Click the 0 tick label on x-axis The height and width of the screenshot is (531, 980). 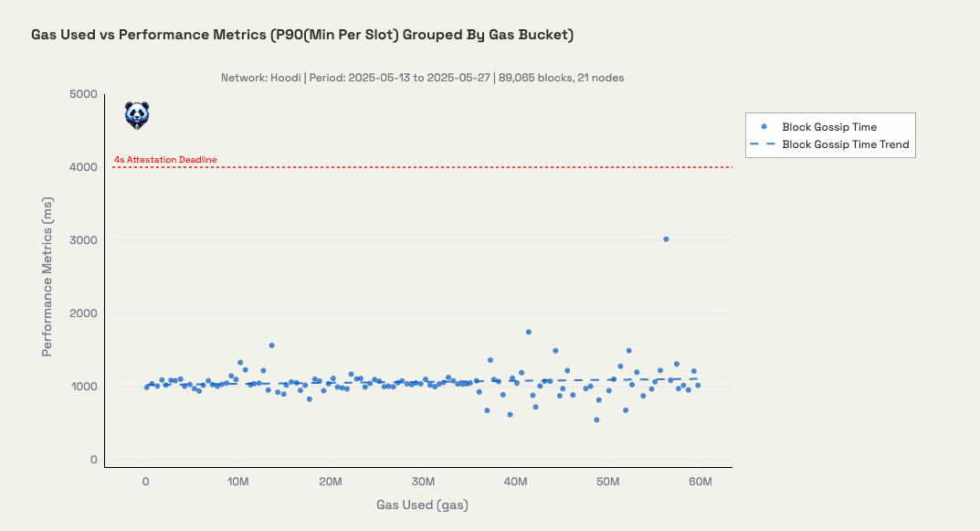pyautogui.click(x=146, y=482)
